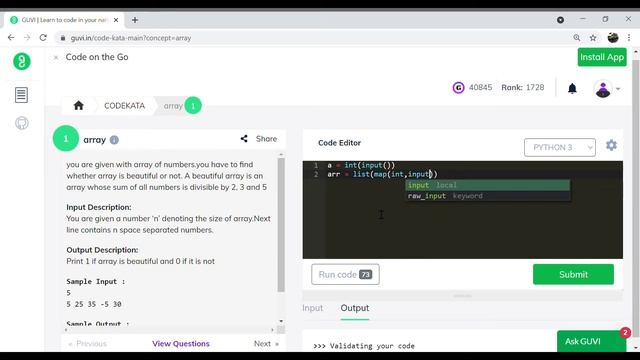The width and height of the screenshot is (640, 360).
Task: Click the page main vertical scrollbar
Action: (x=635, y=200)
